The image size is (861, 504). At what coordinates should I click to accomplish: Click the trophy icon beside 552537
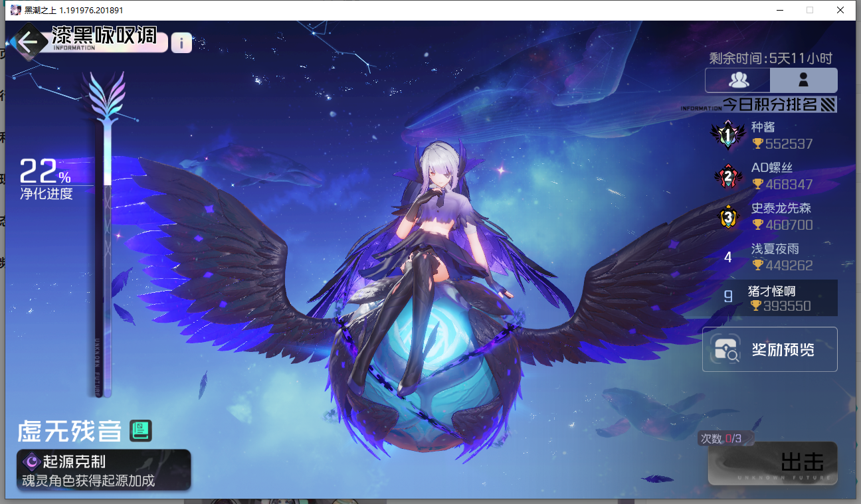(757, 143)
